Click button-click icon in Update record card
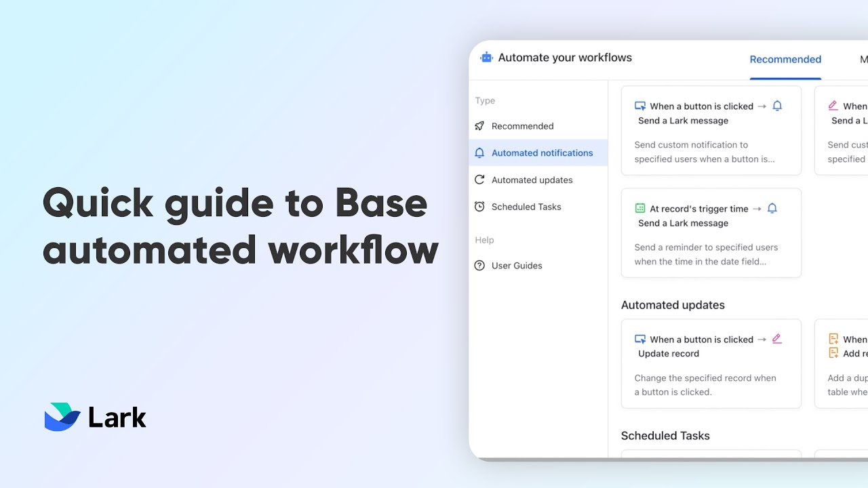Screen dimensions: 868x488 click(640, 339)
